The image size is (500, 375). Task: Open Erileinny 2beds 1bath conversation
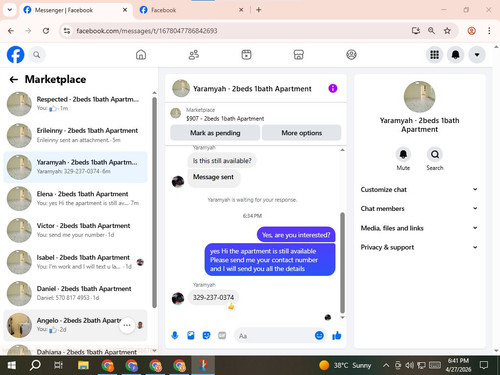(x=75, y=135)
